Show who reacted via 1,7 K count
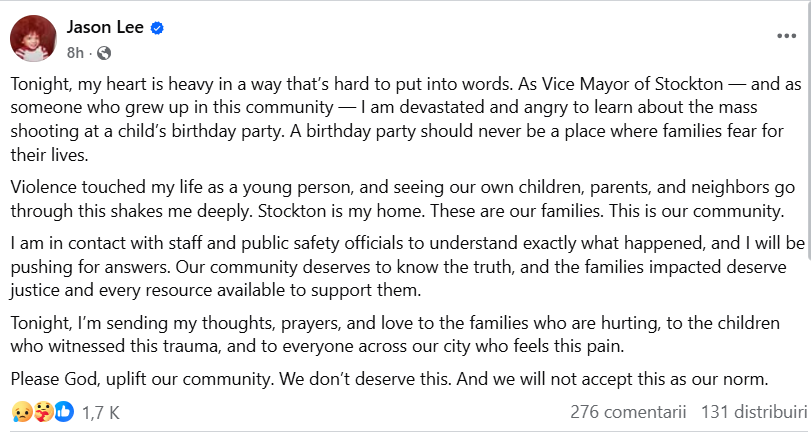The image size is (811, 433). click(101, 411)
